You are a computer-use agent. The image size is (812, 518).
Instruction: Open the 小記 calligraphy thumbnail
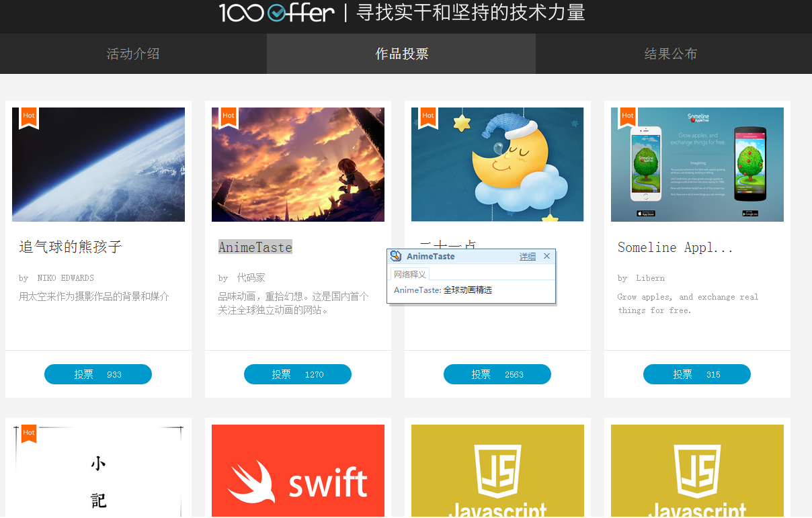pyautogui.click(x=98, y=471)
